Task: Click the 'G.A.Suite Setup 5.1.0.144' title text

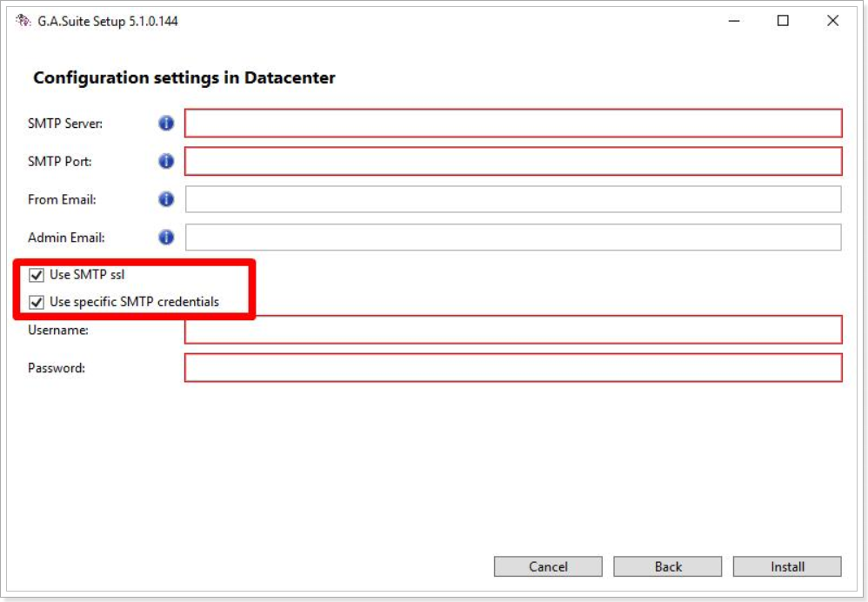Action: (x=108, y=22)
